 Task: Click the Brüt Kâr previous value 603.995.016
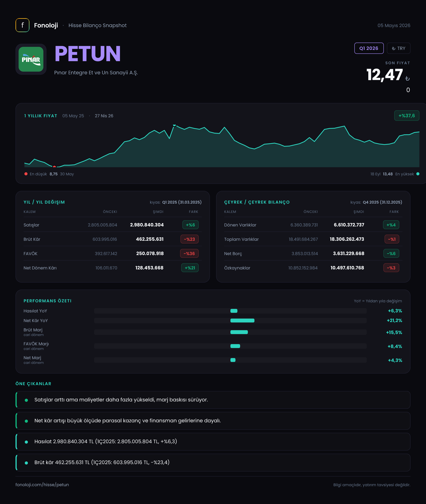click(x=105, y=239)
